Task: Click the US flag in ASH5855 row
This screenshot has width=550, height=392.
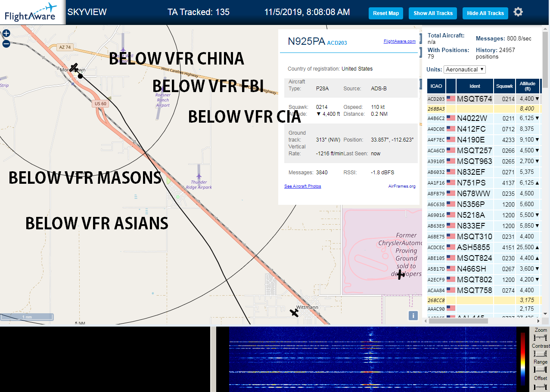Action: tap(451, 247)
